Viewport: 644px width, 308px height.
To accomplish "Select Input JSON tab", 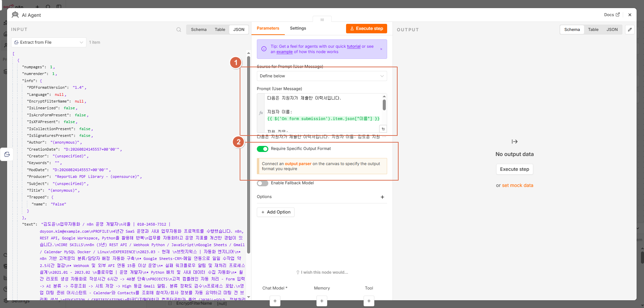I will [239, 30].
